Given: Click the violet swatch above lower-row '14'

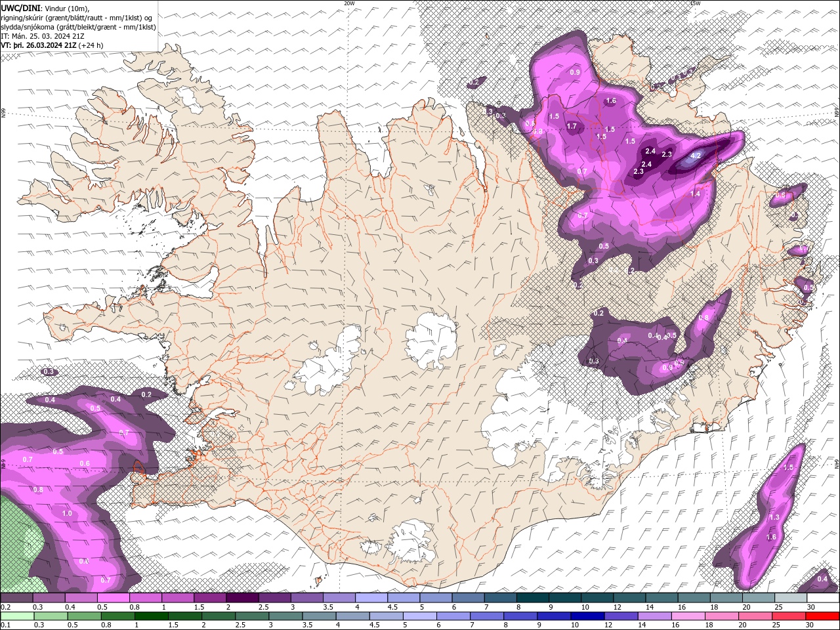Looking at the screenshot, I should (x=654, y=616).
